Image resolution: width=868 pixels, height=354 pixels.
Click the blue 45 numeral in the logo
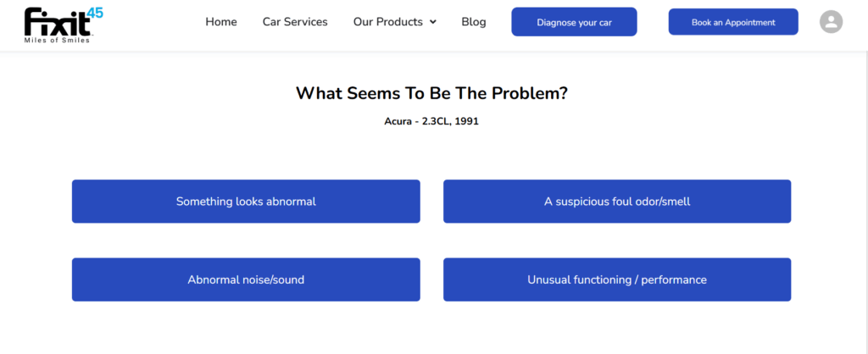[94, 12]
